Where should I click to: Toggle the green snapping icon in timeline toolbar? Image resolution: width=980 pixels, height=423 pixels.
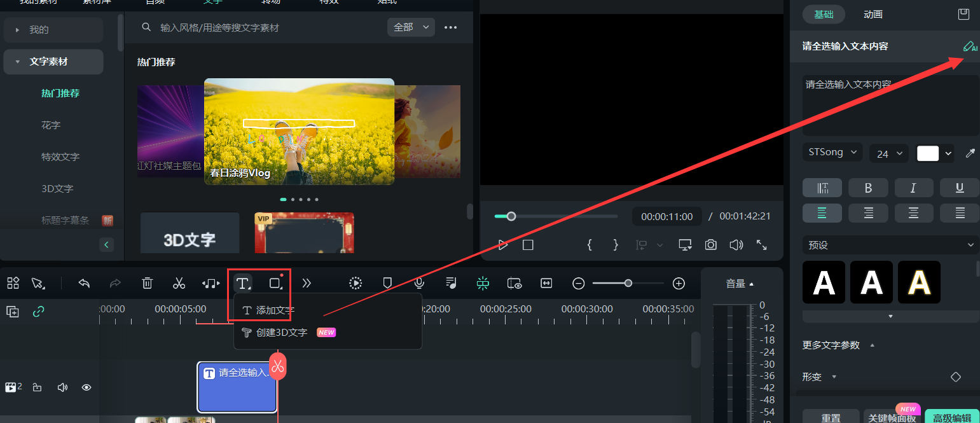483,283
